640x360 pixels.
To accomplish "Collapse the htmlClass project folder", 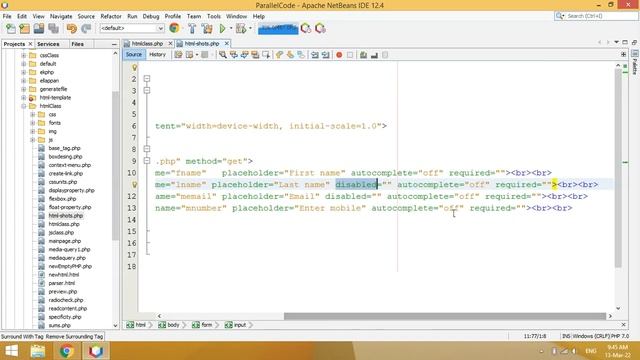I will click(x=24, y=106).
